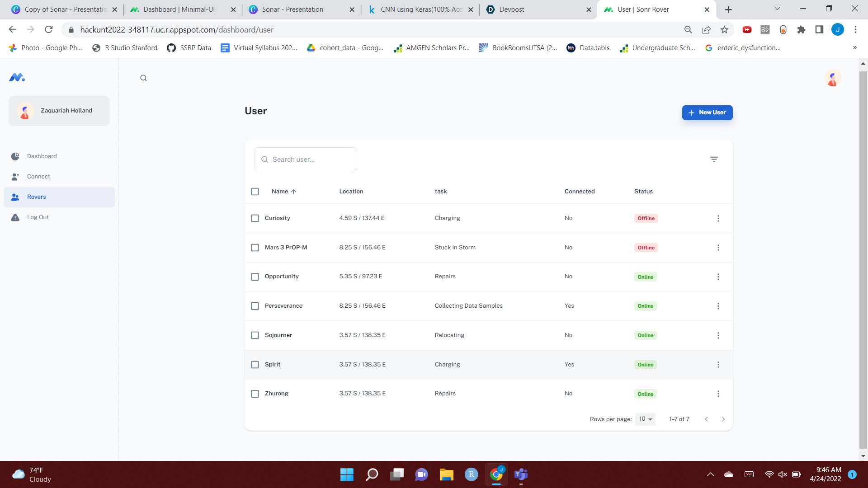Image resolution: width=868 pixels, height=488 pixels.
Task: Open Dashboard in the sidebar
Action: (42, 156)
